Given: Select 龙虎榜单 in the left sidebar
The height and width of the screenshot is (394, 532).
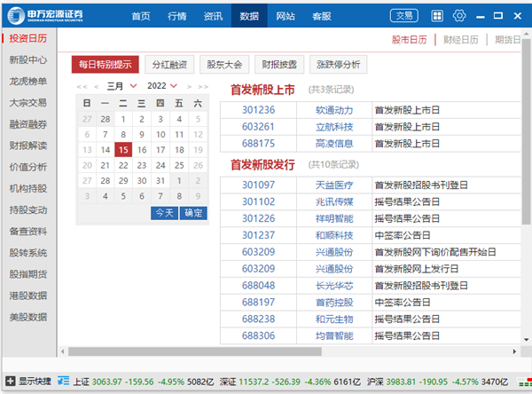Looking at the screenshot, I should [x=28, y=82].
